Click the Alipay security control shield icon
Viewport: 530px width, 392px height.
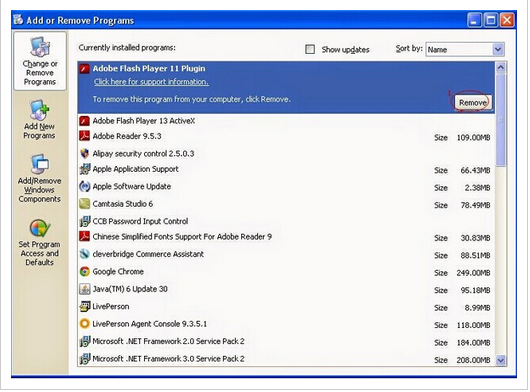[85, 154]
